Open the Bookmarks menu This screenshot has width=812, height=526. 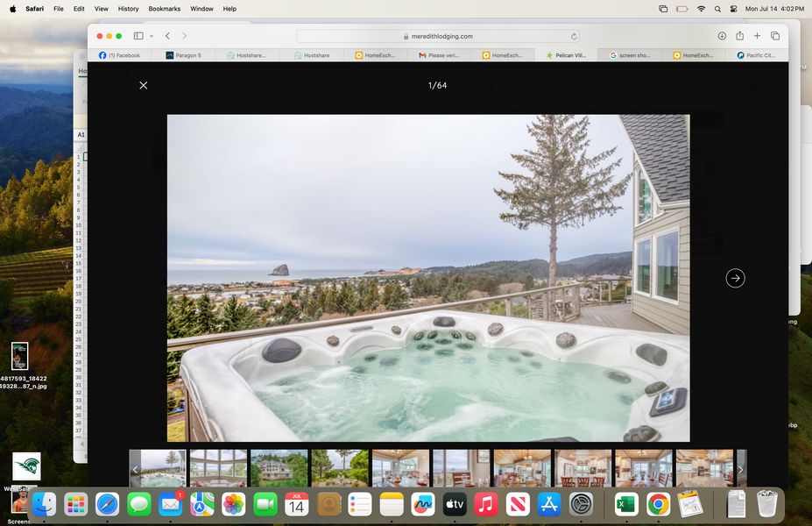point(164,9)
